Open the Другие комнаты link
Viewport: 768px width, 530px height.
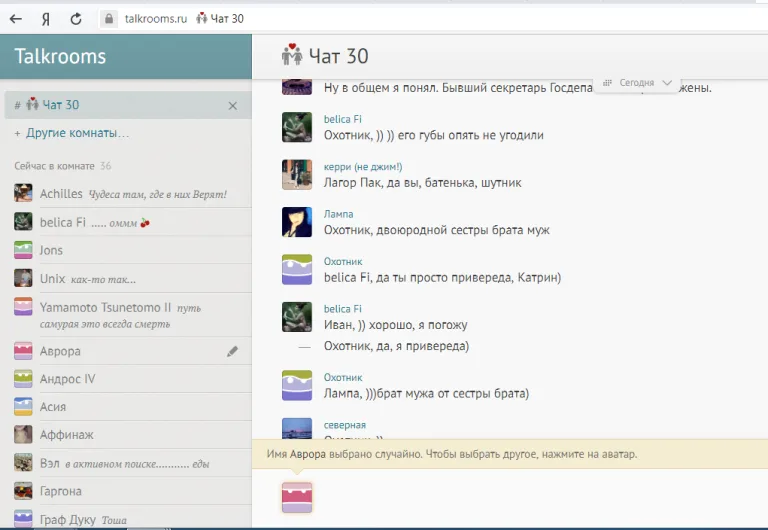click(77, 133)
